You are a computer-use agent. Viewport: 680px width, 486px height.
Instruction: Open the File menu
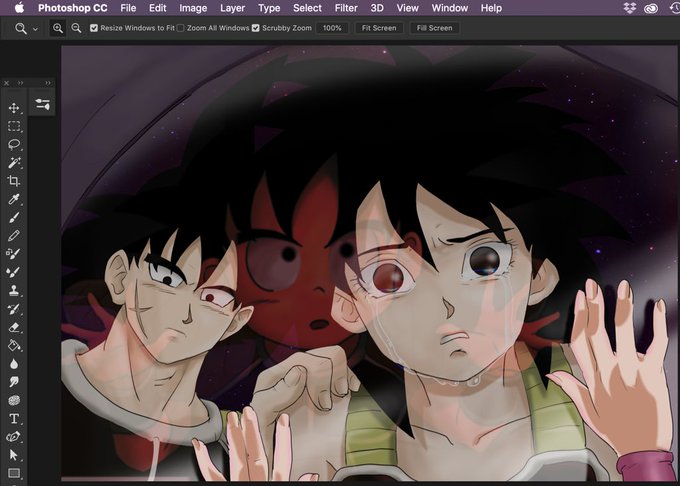point(128,8)
